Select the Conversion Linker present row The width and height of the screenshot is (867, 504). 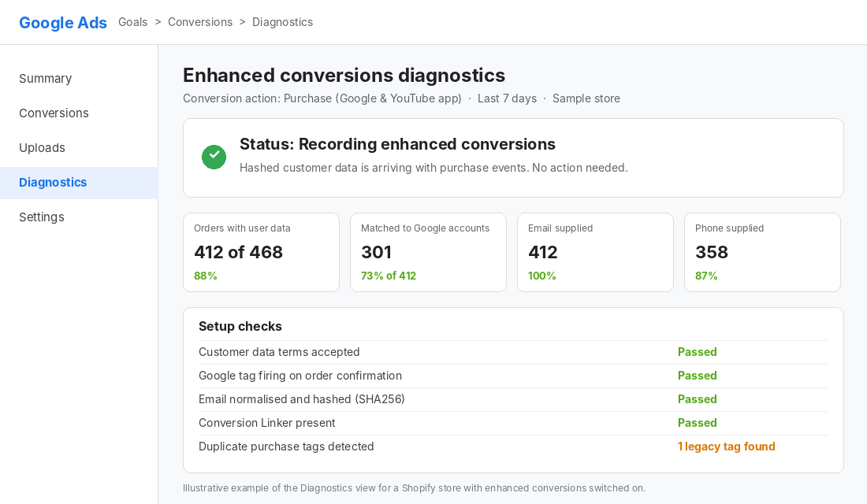coord(513,424)
